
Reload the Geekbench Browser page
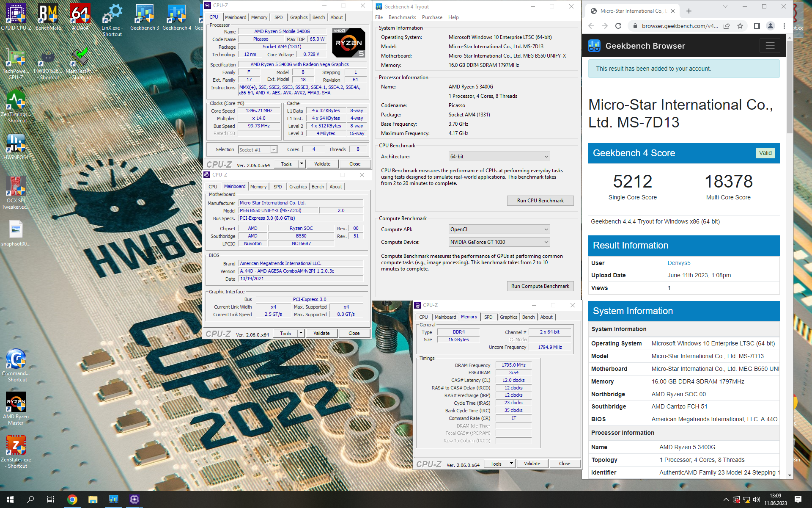[618, 26]
